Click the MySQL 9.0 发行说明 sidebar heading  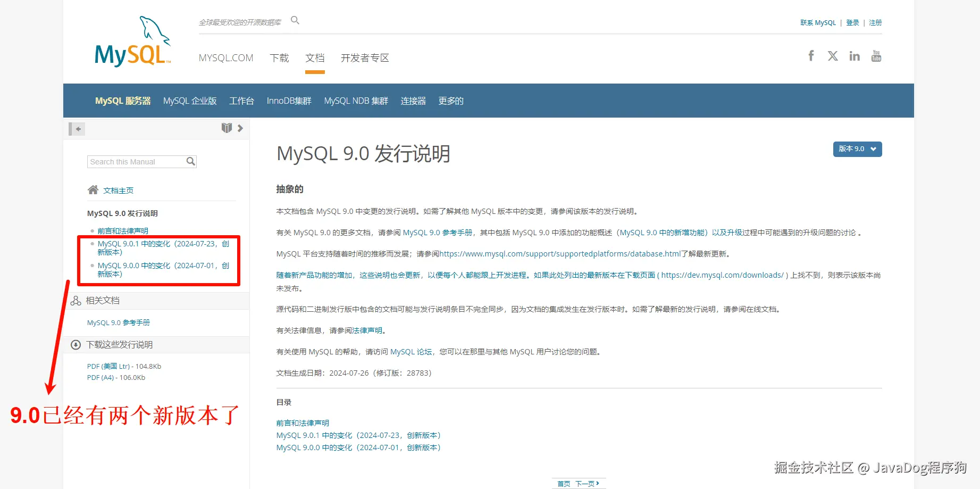point(122,213)
